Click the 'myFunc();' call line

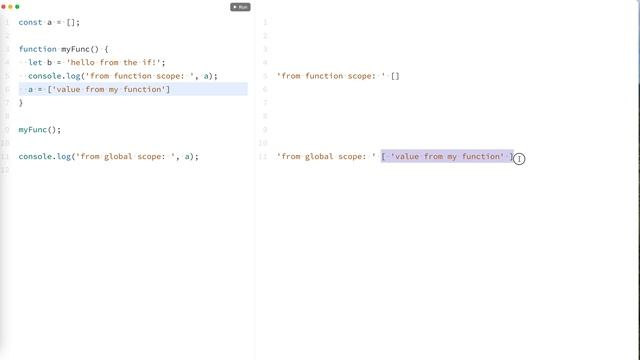(40, 130)
